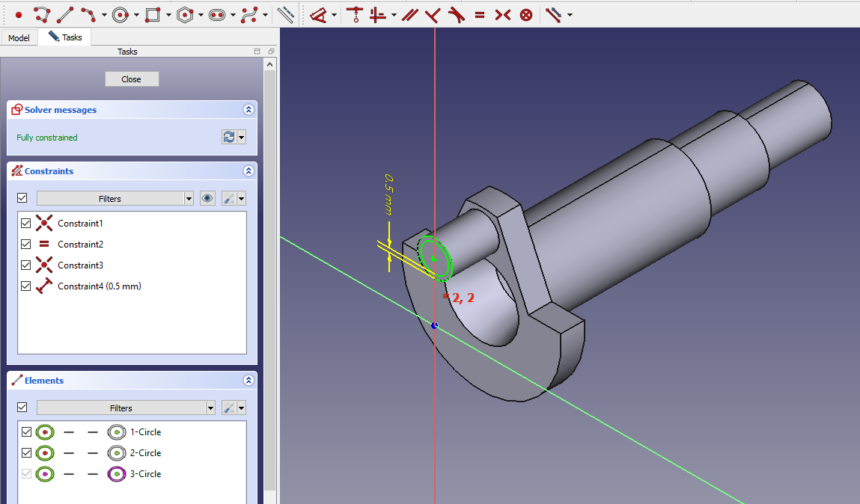Apply the perpendicular constraint tool
The image size is (860, 504).
pyautogui.click(x=433, y=14)
